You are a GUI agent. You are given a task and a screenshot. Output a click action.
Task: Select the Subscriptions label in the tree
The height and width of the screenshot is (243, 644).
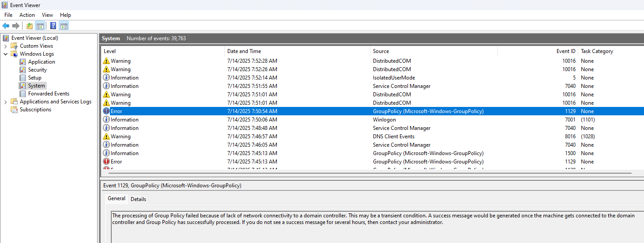pos(35,110)
